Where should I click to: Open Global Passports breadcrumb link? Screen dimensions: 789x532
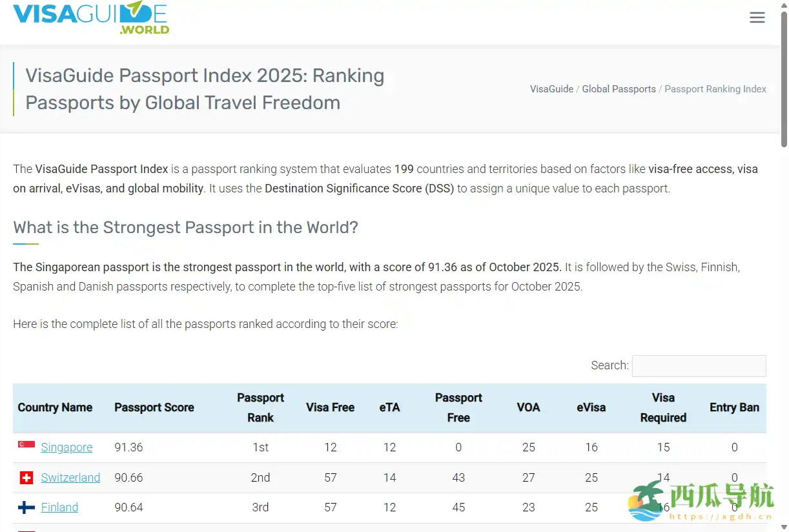pos(619,89)
